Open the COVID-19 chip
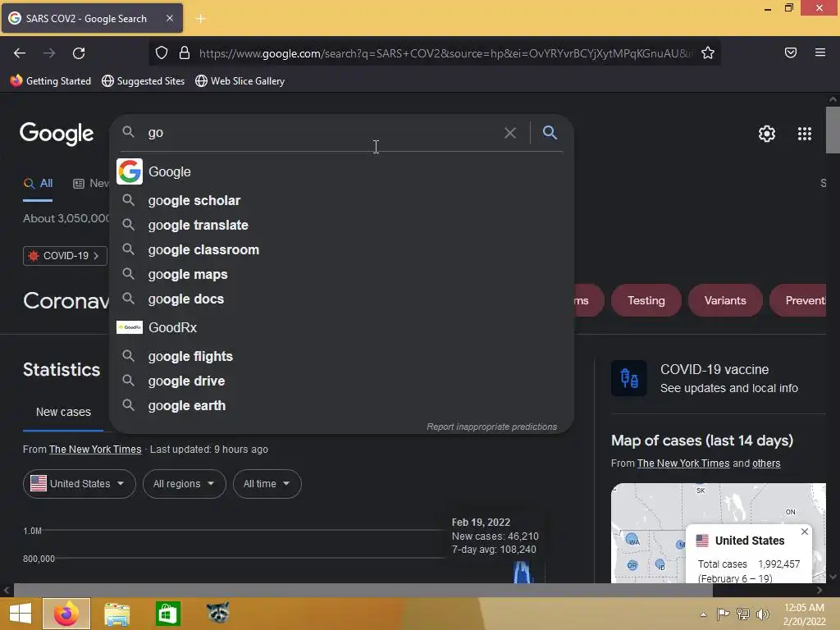Viewport: 840px width, 630px height. click(x=65, y=256)
